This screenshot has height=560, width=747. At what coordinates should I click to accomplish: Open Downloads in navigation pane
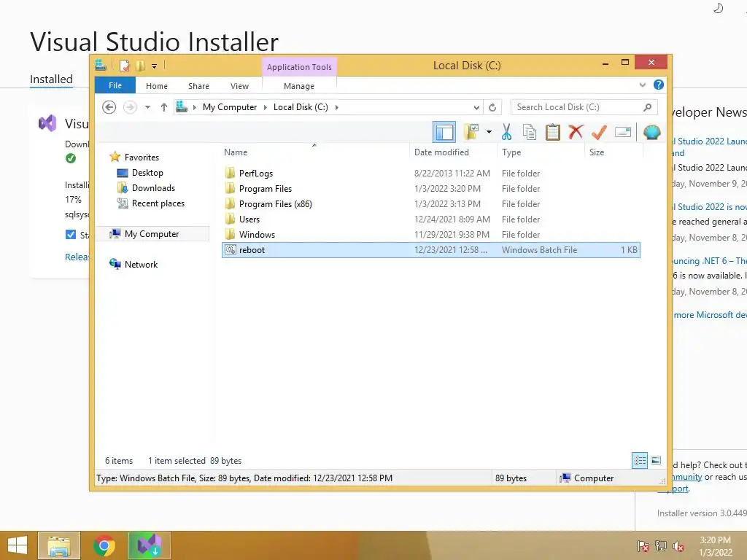click(153, 188)
